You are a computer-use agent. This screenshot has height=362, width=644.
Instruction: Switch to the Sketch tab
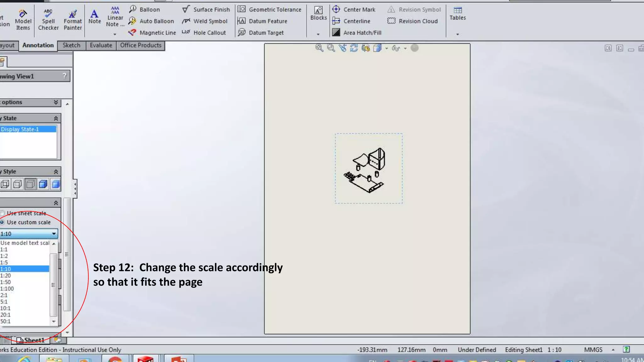pos(71,45)
